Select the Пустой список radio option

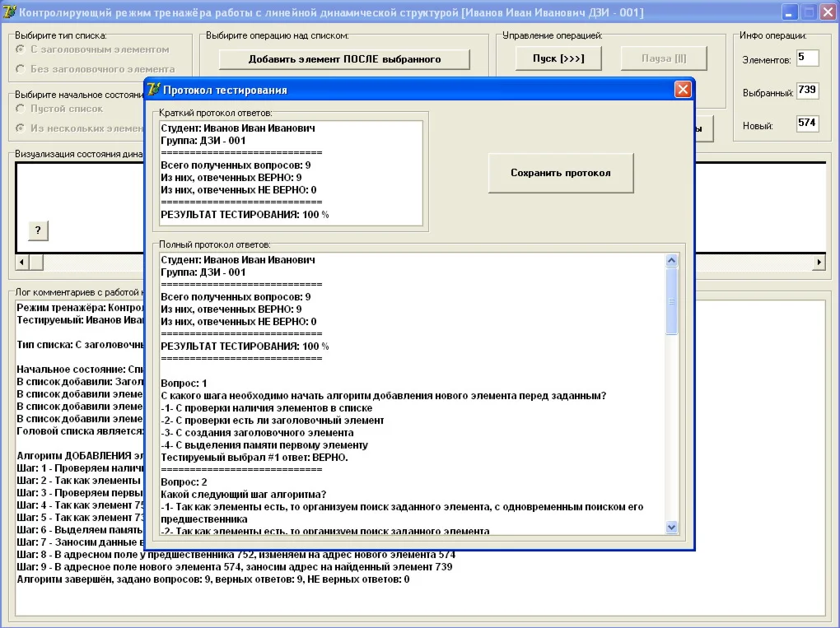click(x=21, y=109)
